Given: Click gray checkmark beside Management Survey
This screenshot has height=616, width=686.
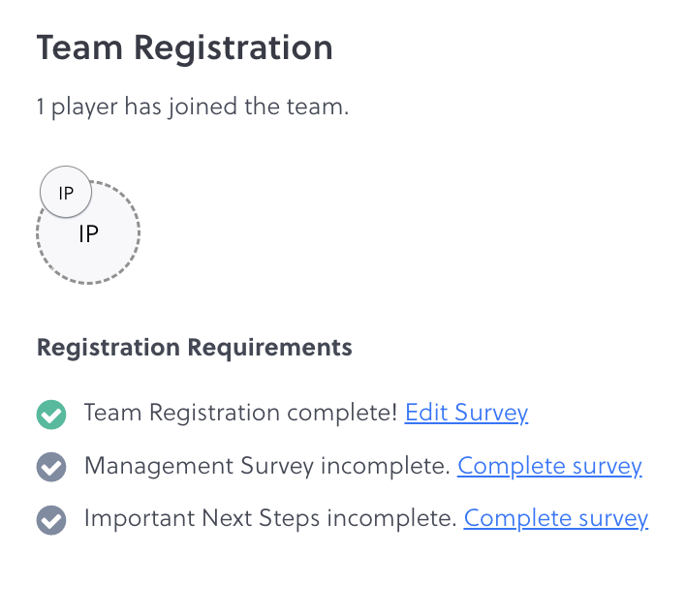Looking at the screenshot, I should 50,468.
